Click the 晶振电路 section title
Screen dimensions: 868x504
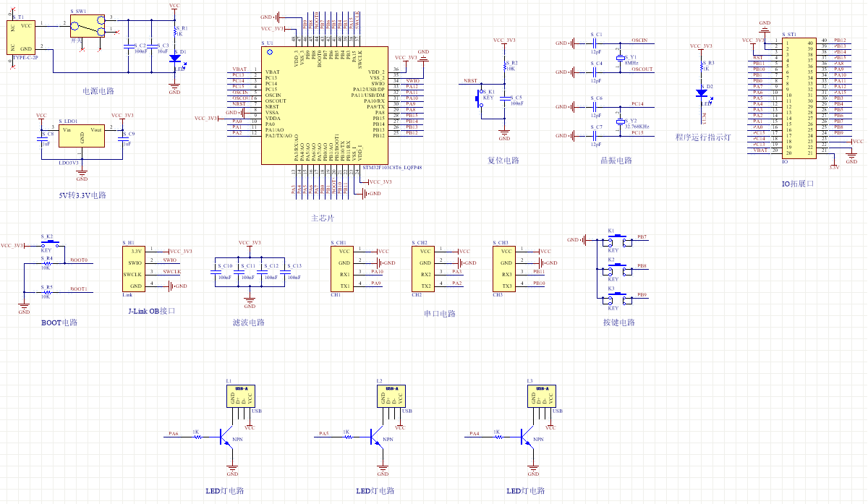click(616, 161)
